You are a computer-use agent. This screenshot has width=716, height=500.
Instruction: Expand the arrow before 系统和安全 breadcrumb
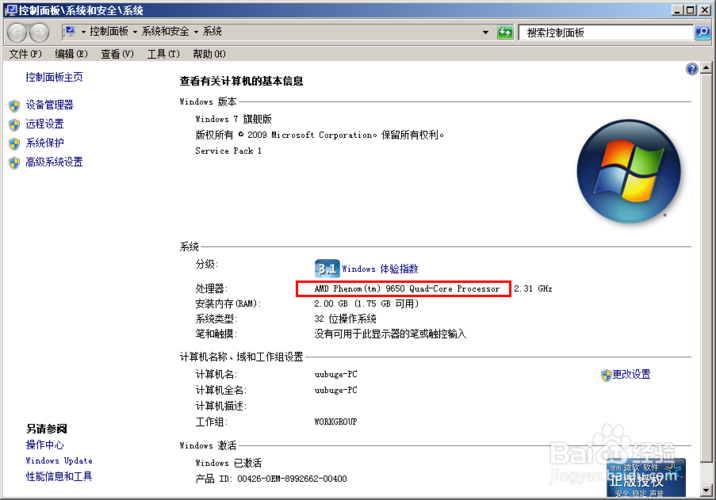tap(135, 32)
